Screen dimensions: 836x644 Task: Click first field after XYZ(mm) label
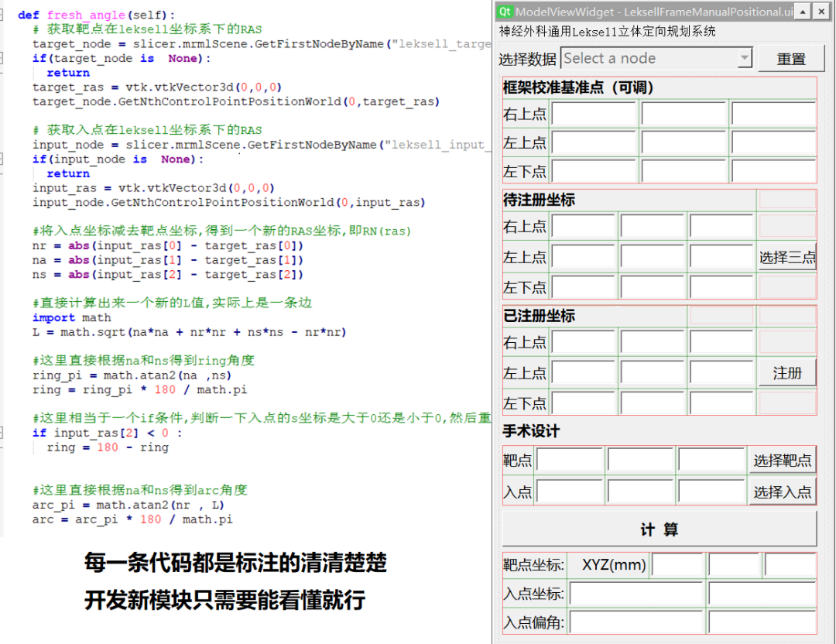click(677, 565)
